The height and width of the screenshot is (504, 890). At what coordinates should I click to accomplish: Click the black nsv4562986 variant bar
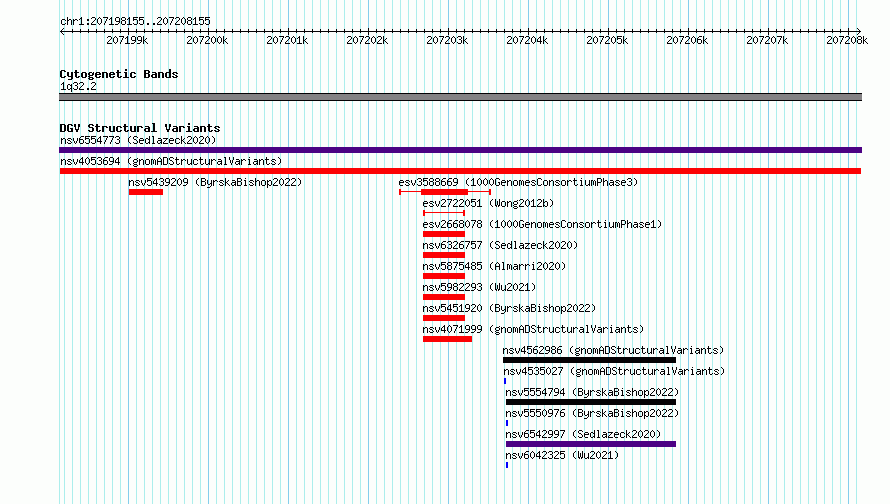click(589, 360)
